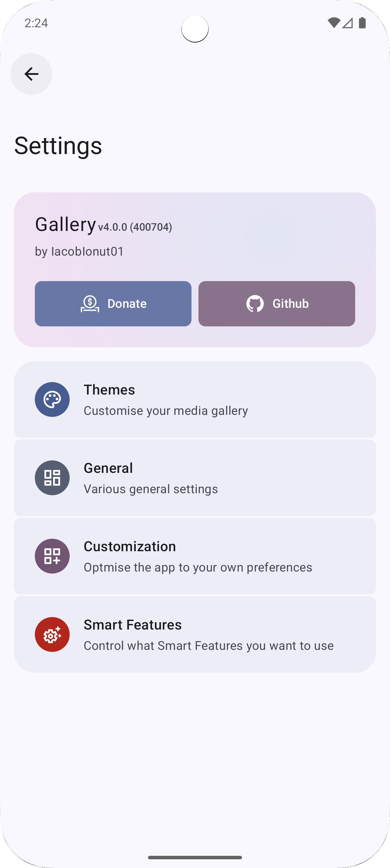Tap the home gesture bar at bottom
The image size is (390, 868).
[195, 857]
